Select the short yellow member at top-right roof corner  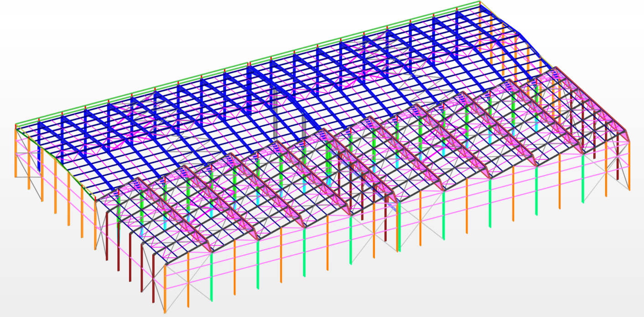pos(490,10)
